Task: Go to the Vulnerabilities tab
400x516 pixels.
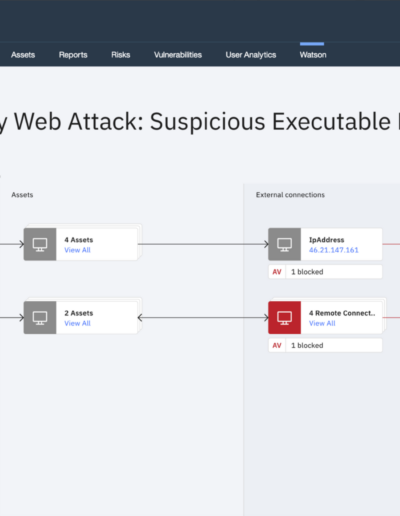Action: [178, 55]
